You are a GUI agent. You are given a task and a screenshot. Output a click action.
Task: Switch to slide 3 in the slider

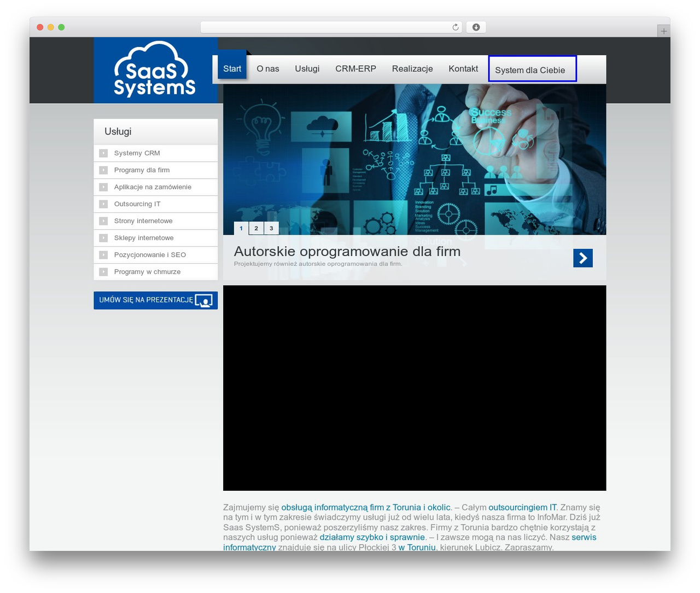point(271,228)
